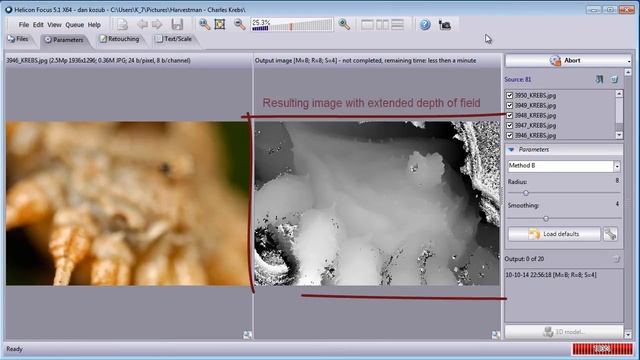Viewport: 640px width, 360px height.
Task: Select the stacked horizontal view layout icon
Action: pos(398,24)
